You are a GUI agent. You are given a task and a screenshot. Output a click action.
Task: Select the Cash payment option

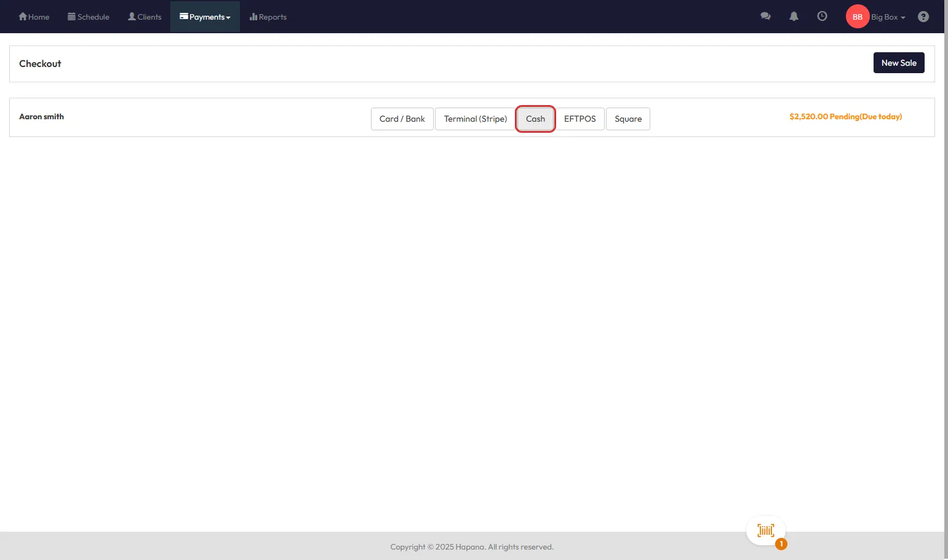[535, 119]
